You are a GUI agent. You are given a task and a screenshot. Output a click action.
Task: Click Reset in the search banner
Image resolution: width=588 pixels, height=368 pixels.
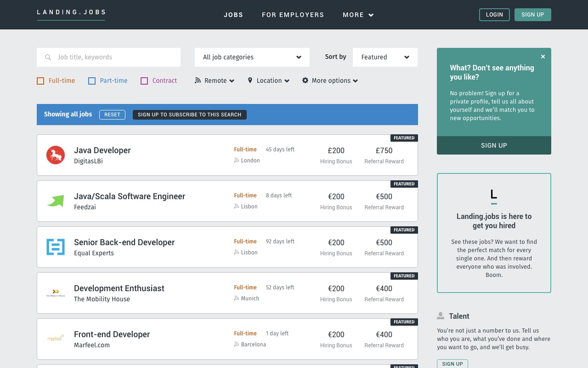point(112,115)
